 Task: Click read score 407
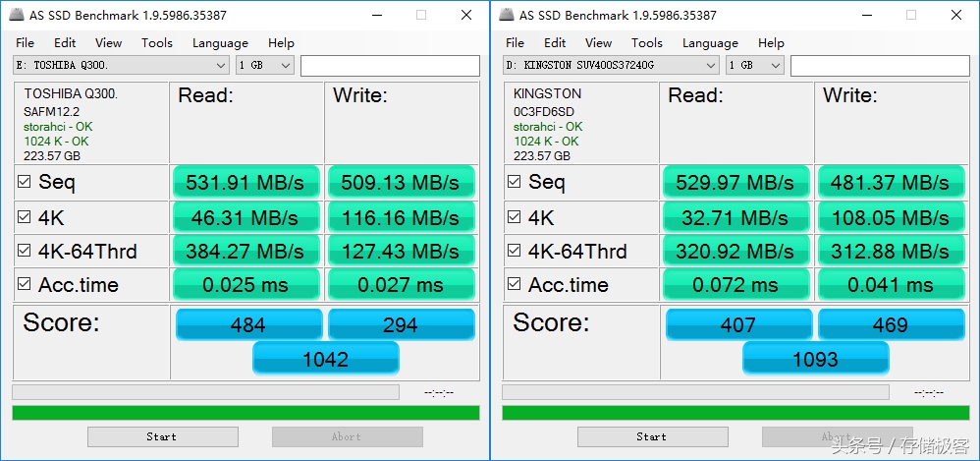pos(738,324)
